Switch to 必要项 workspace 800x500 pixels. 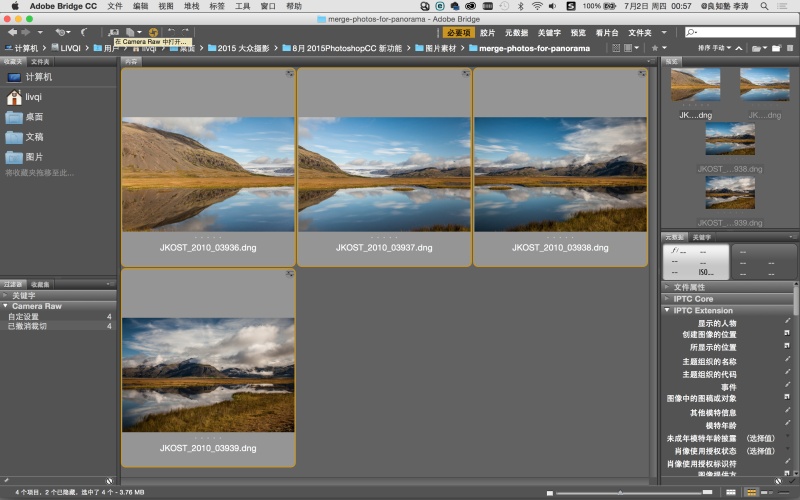click(458, 33)
